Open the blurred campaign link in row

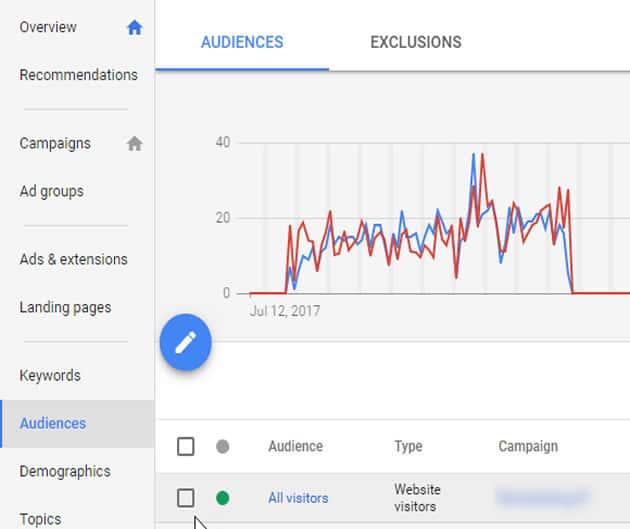543,497
